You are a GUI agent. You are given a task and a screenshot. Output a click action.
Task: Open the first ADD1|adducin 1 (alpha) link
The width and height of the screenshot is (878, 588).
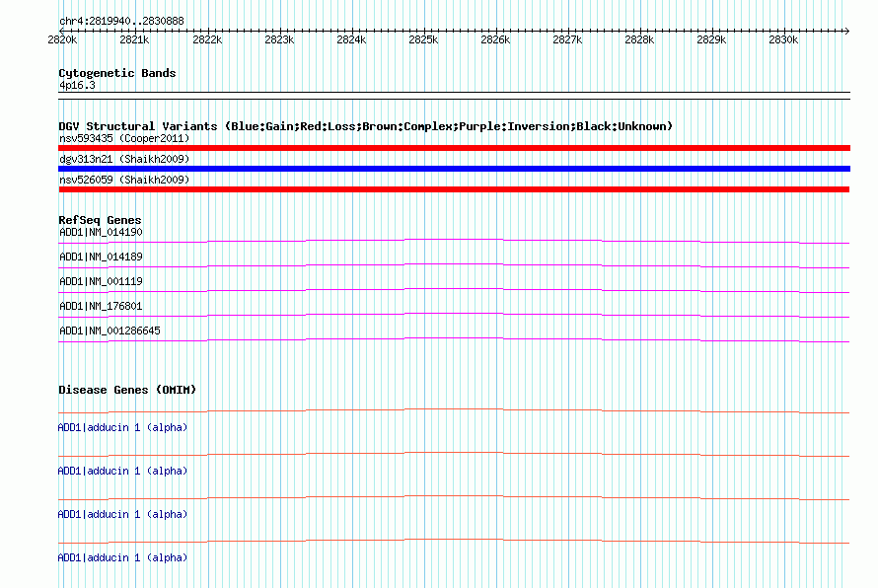coord(122,428)
